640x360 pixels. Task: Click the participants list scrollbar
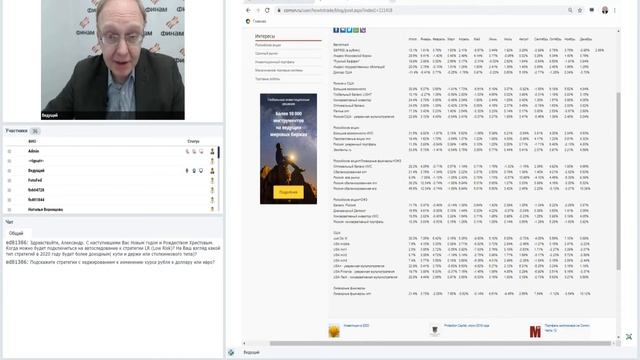point(219,153)
